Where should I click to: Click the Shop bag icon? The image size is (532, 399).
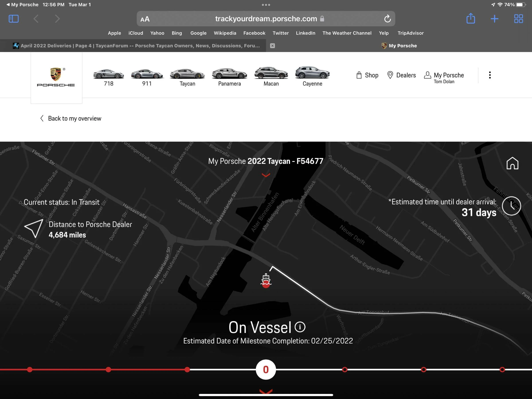(x=359, y=75)
